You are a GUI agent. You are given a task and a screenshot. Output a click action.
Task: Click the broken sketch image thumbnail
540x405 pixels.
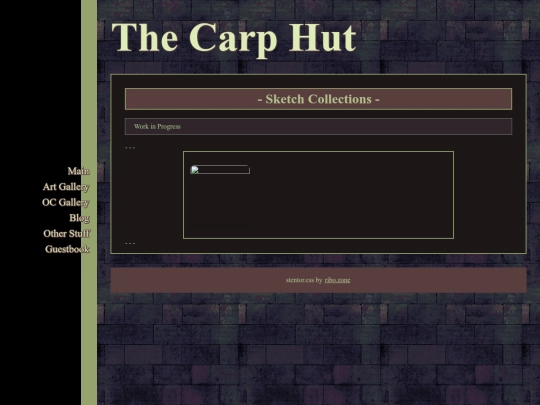tap(220, 170)
